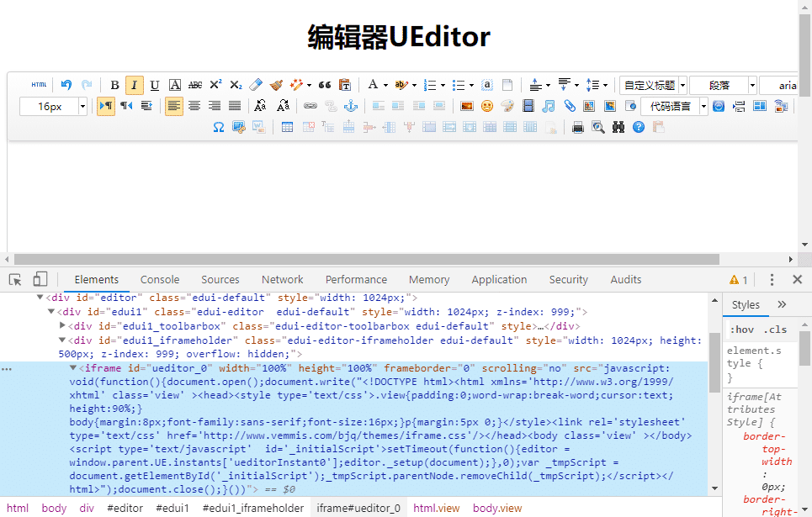Collapse the iframe ueditor_0 node
This screenshot has height=517, width=812.
[x=73, y=367]
